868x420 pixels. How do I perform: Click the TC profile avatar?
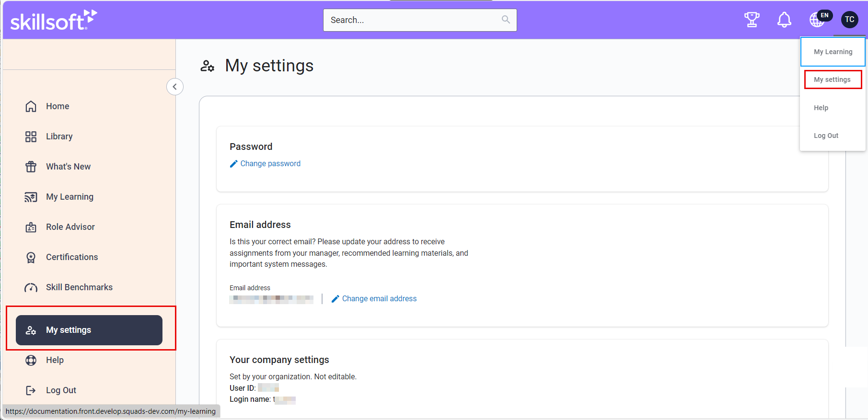click(x=849, y=20)
